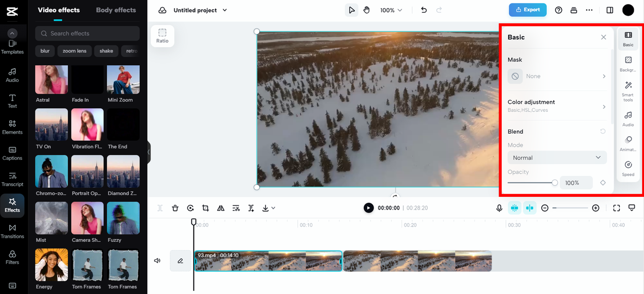The image size is (644, 294).
Task: Open the Captions panel
Action: click(x=12, y=153)
